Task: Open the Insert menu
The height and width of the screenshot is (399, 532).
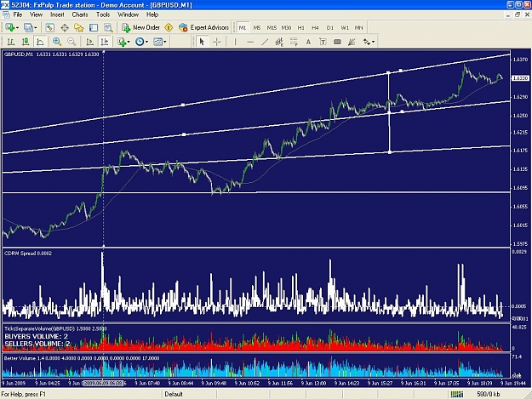Action: (57, 14)
